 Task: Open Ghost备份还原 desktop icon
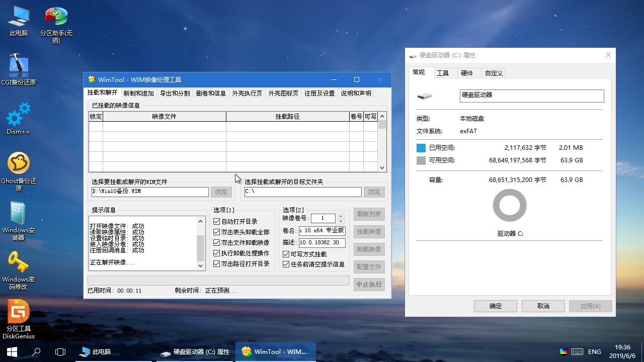(x=19, y=171)
